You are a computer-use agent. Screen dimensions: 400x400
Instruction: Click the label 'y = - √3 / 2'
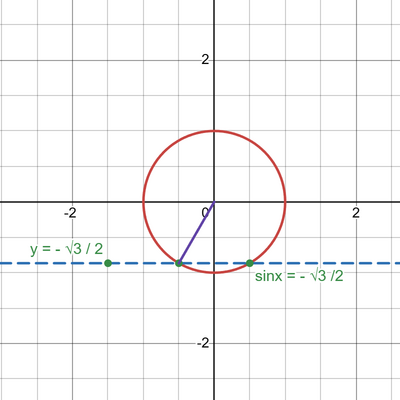coord(67,249)
